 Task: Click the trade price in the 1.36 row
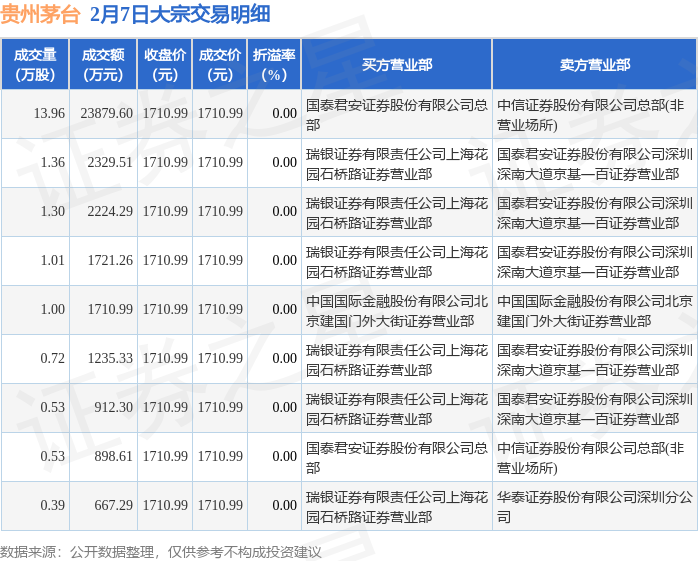click(x=220, y=162)
